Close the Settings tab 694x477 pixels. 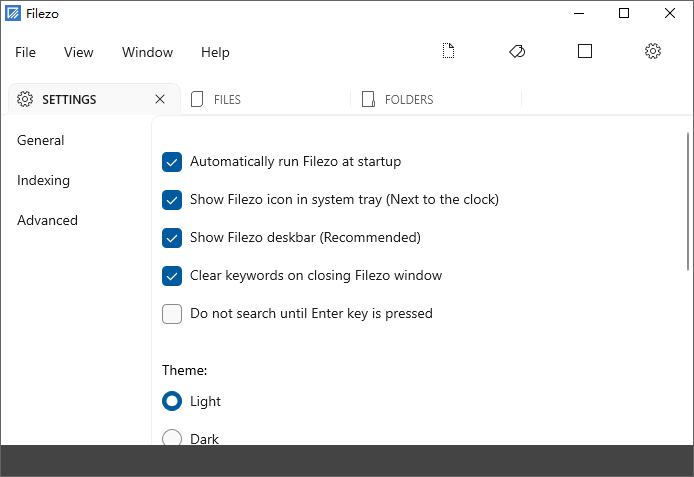coord(160,99)
